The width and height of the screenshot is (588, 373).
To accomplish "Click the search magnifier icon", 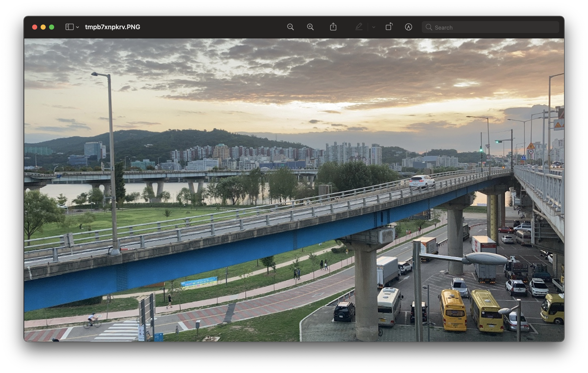I will (429, 27).
